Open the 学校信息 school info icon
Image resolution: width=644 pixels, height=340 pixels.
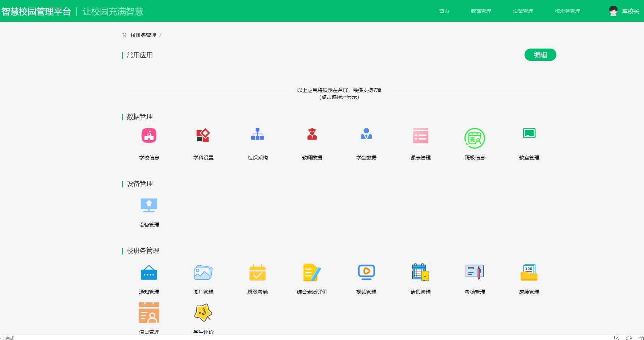point(149,136)
